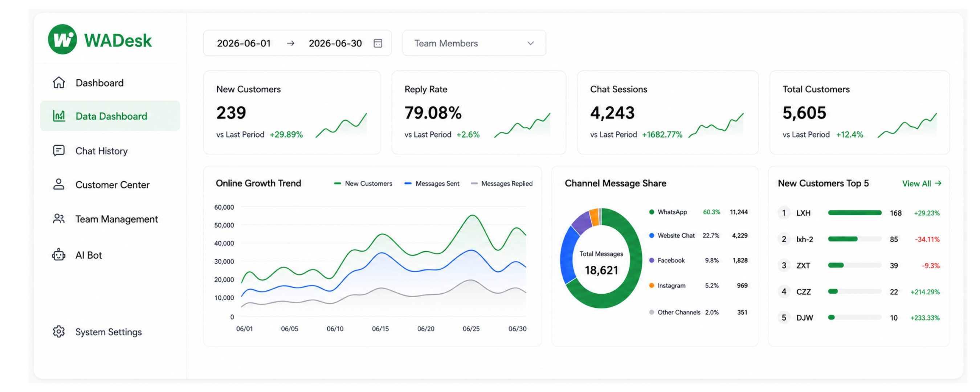
Task: Open Team Management page
Action: [x=110, y=219]
